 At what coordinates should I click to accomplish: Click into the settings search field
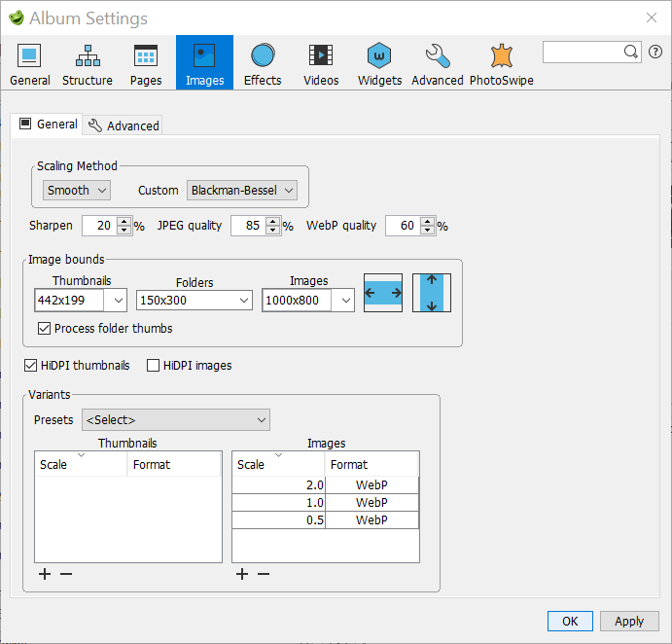click(x=583, y=52)
